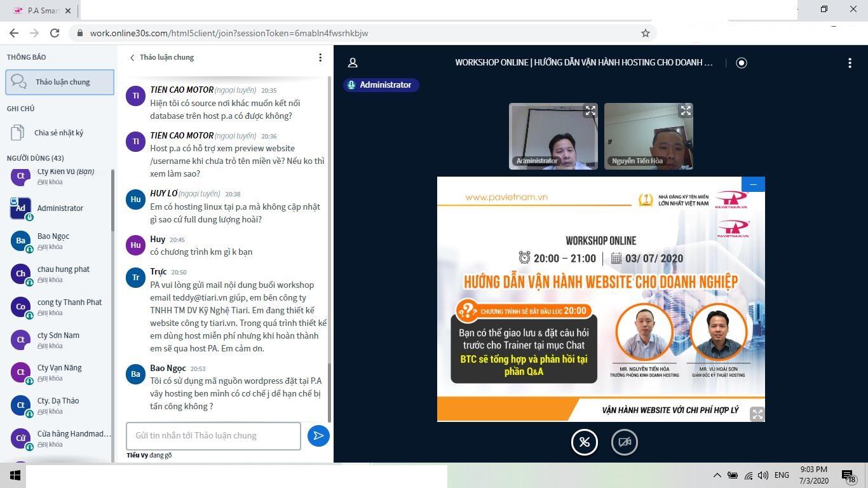Collapse chat using the Thảo luận chung back arrow
Screen dimensions: 868x488
[x=161, y=57]
